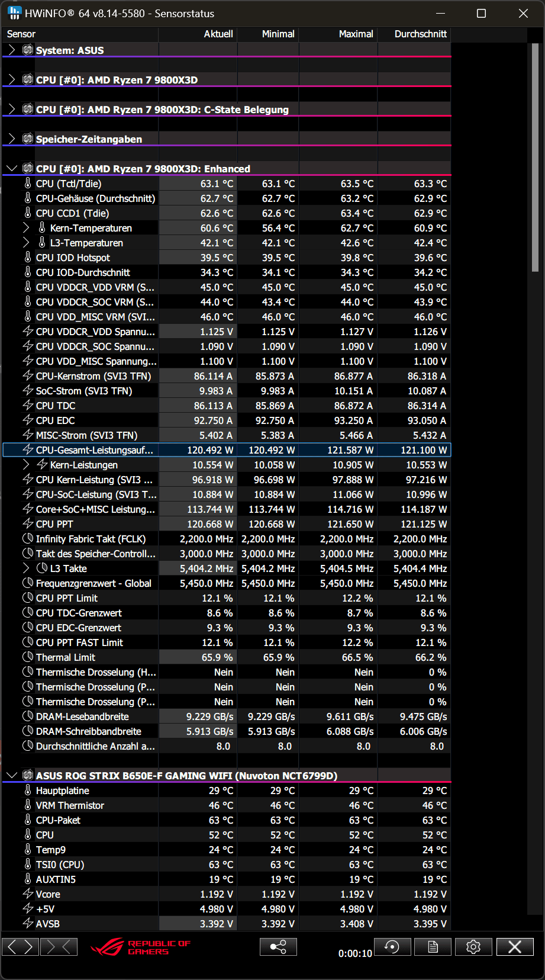Click lightning icon beside CPU TDC
This screenshot has height=980, width=545.
pos(28,406)
